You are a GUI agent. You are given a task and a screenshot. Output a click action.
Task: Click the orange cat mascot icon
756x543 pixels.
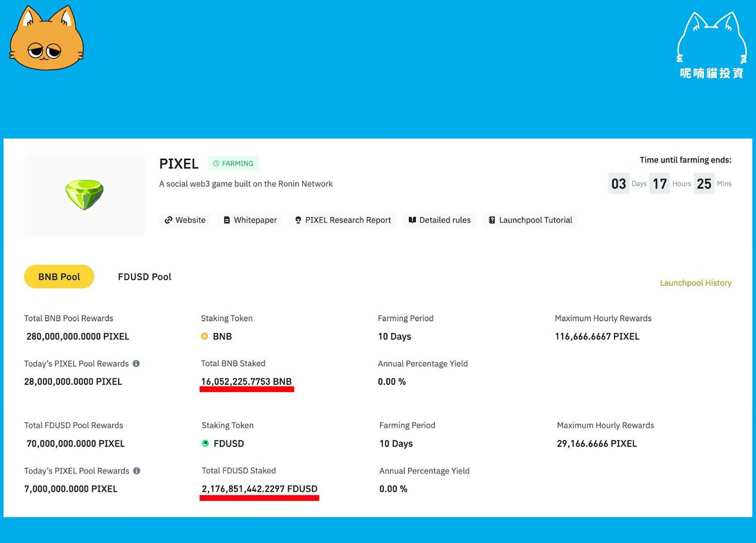[47, 38]
